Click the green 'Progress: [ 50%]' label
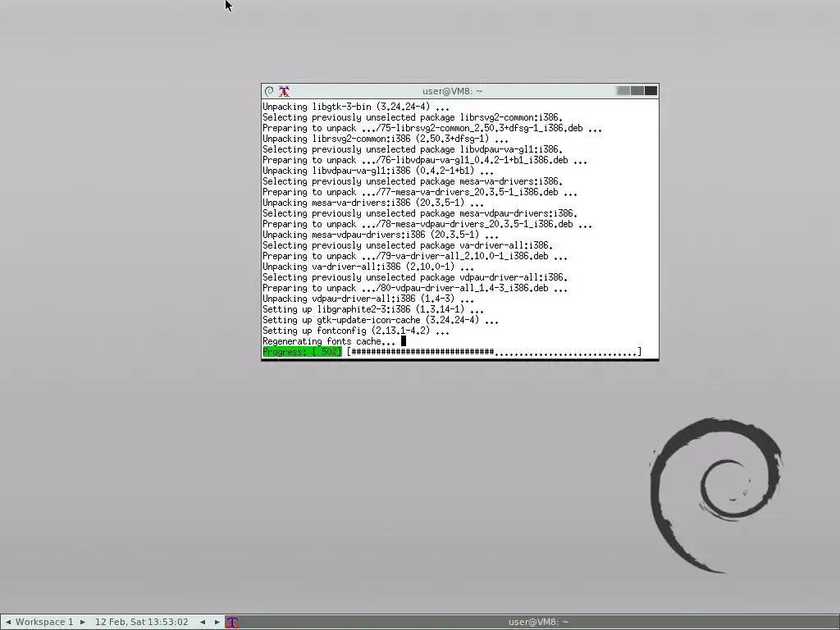Viewport: 840px width, 630px height. (x=302, y=352)
